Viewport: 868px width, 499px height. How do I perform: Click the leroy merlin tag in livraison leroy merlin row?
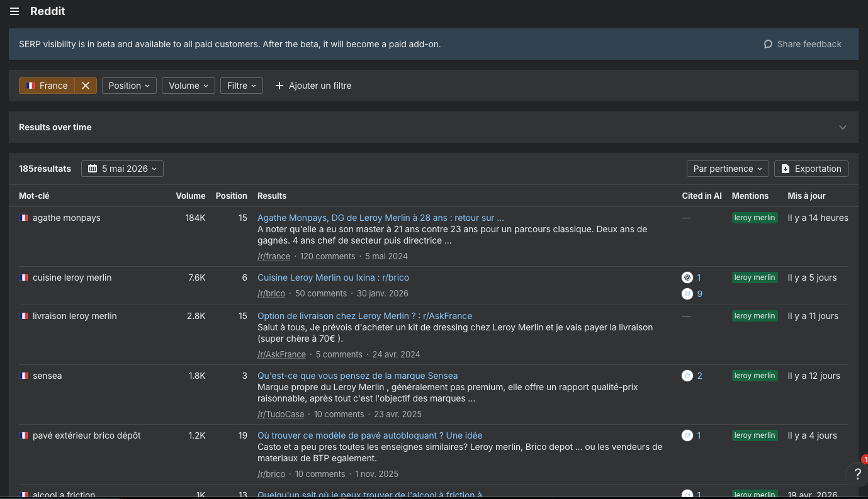(755, 316)
